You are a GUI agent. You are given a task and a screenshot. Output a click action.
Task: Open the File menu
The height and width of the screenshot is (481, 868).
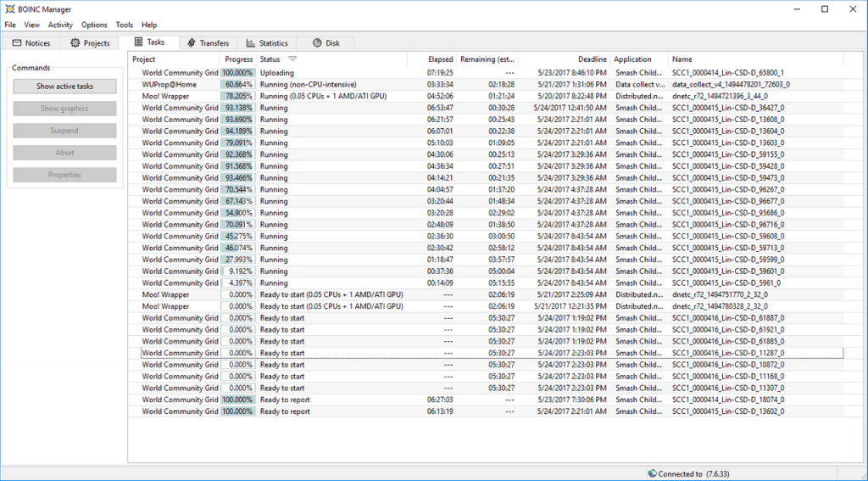(x=10, y=25)
